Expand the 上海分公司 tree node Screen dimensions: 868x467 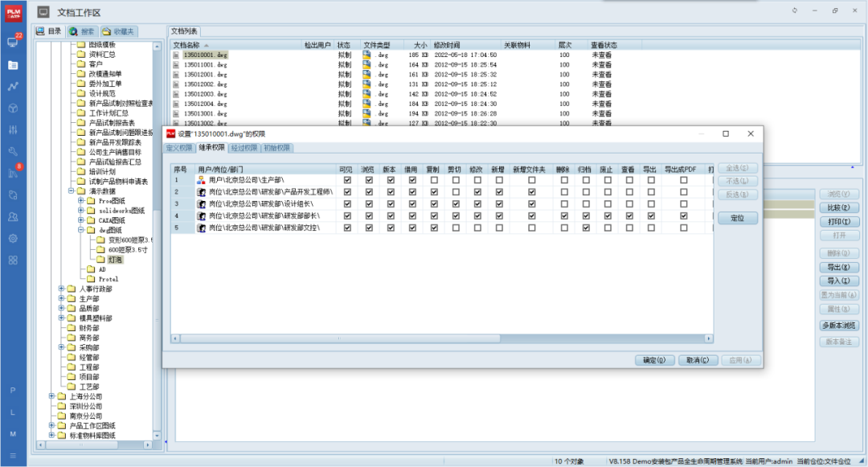point(51,396)
